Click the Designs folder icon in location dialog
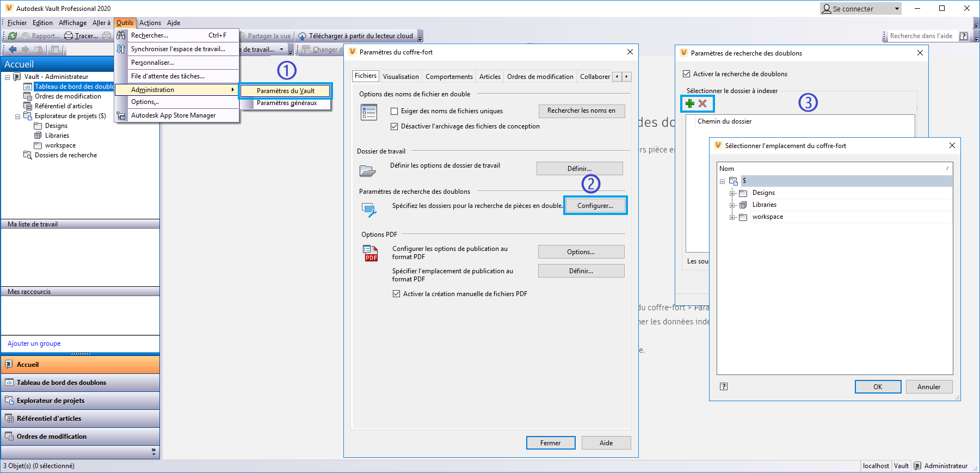The image size is (980, 473). point(743,193)
